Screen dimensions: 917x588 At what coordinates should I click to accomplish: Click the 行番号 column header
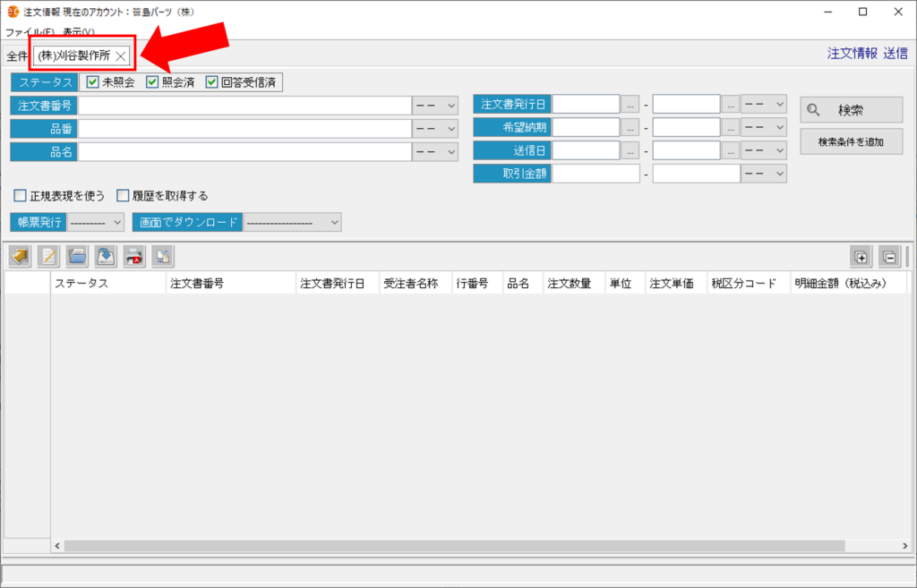[x=477, y=283]
